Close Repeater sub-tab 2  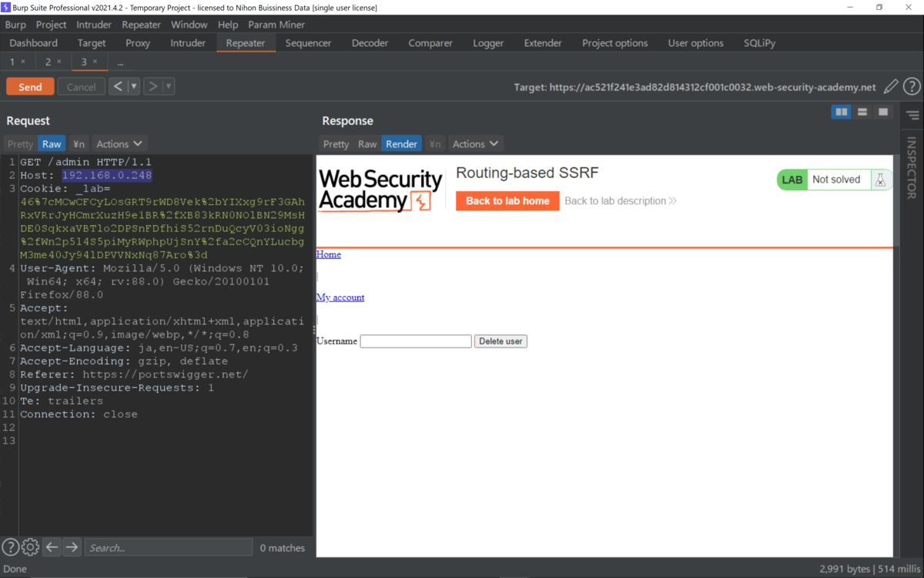(59, 62)
